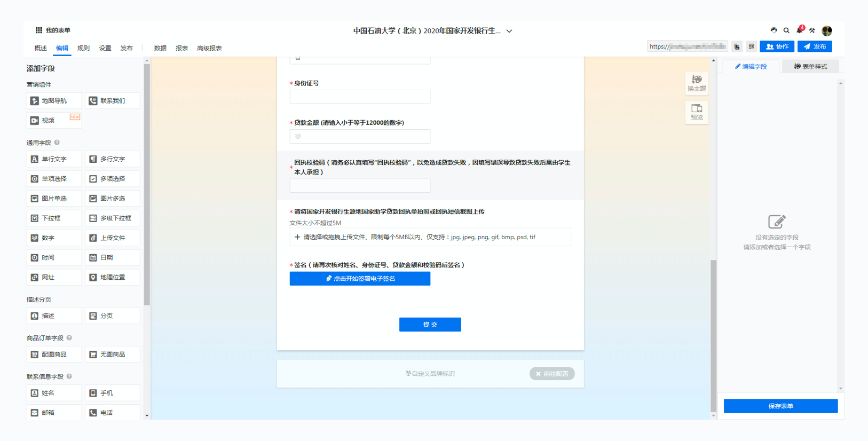Show help for 商品订单字段 section
The width and height of the screenshot is (868, 441).
(x=69, y=338)
